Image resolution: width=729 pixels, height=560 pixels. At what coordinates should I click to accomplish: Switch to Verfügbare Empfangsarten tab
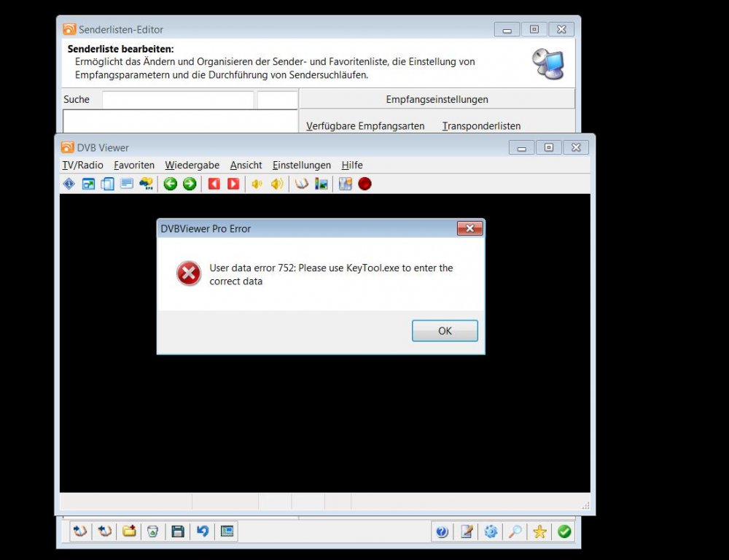coord(365,126)
